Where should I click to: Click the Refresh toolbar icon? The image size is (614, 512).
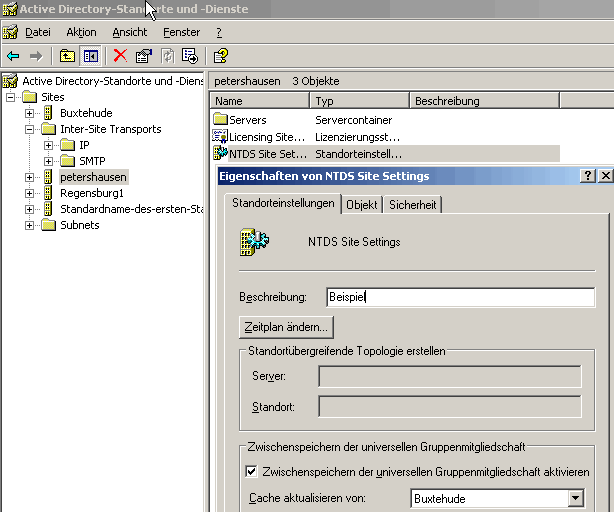pos(168,56)
